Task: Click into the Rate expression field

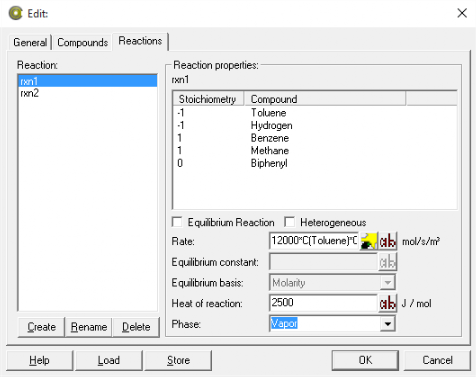Action: pyautogui.click(x=314, y=241)
